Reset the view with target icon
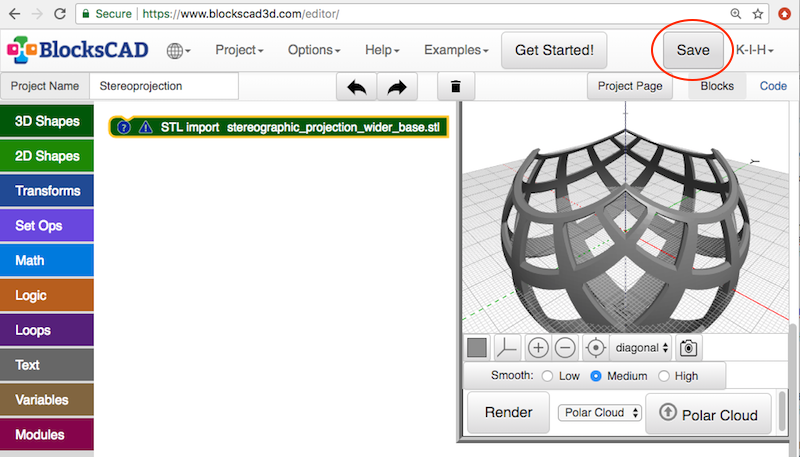800x457 pixels. coord(595,348)
